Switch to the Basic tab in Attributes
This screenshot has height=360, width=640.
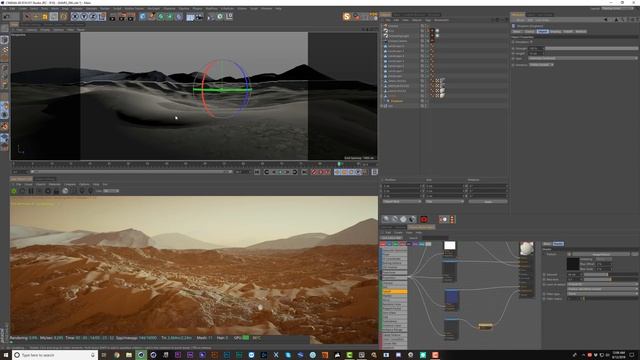coord(517,31)
